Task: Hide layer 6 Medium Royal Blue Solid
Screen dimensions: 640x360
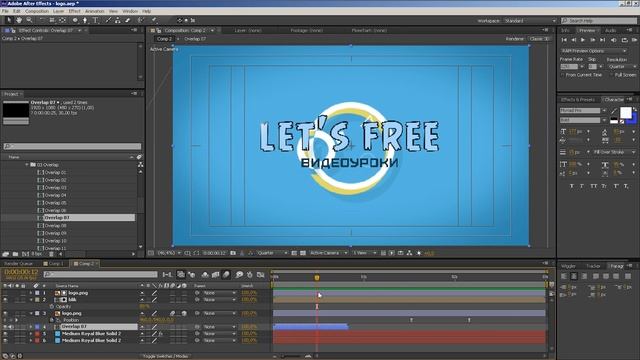Action: pos(5,340)
